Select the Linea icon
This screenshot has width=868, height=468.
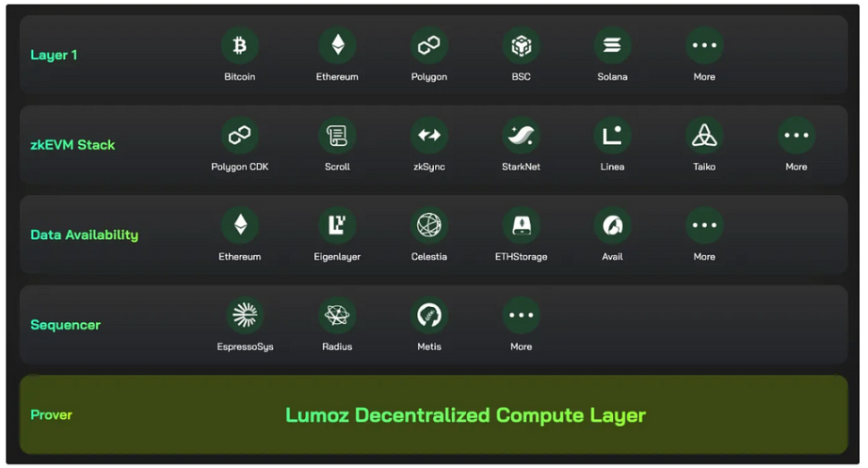pos(612,136)
